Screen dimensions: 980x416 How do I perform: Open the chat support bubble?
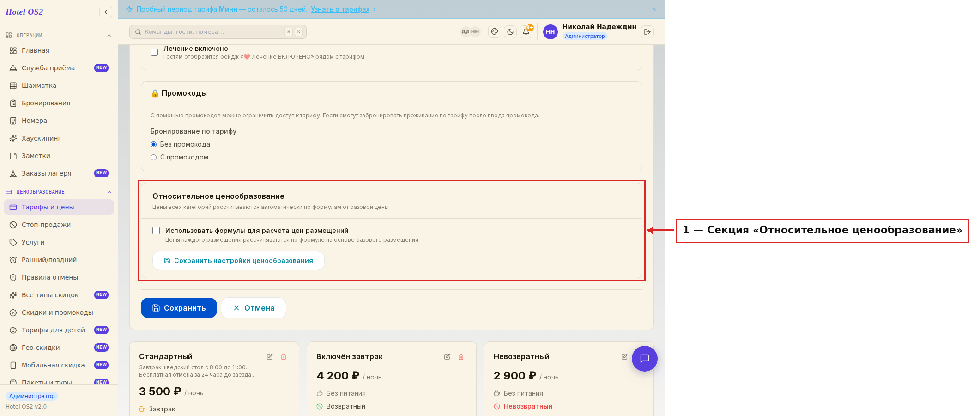tap(645, 359)
